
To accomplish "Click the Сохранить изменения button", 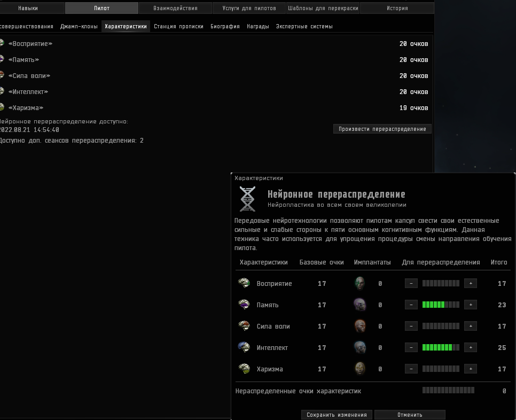I will click(337, 415).
